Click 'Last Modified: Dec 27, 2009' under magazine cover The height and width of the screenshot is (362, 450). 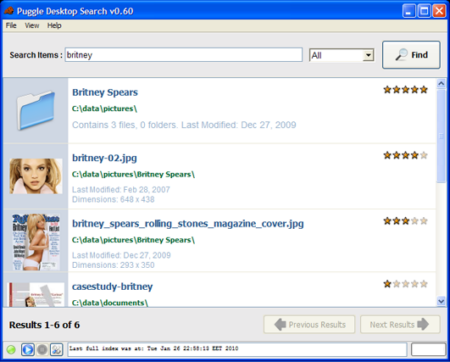coord(121,255)
